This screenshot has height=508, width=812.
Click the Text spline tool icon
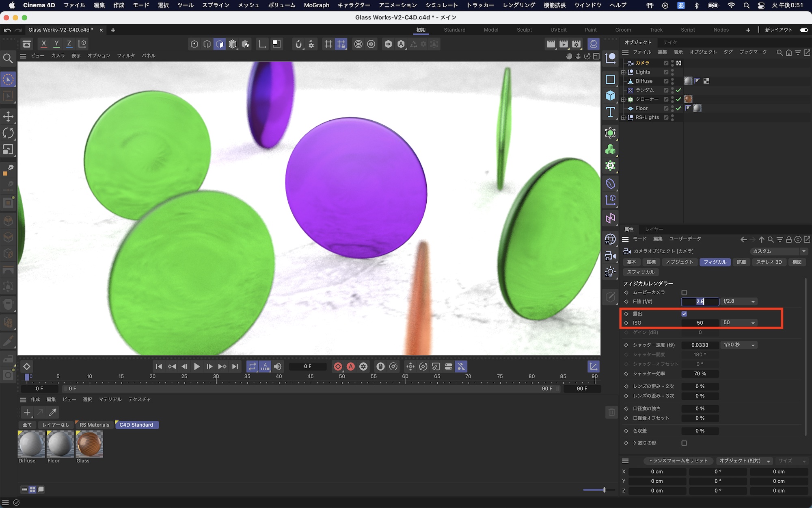(x=610, y=112)
